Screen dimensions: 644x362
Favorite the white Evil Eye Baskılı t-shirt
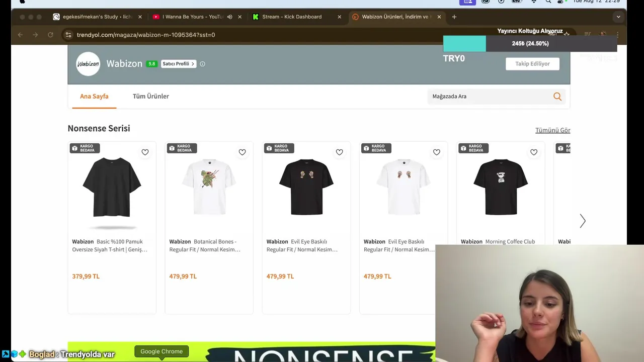(436, 152)
